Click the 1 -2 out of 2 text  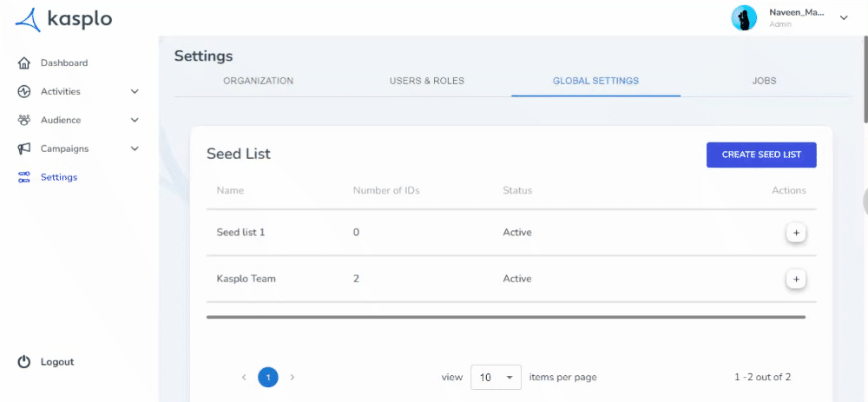point(762,378)
